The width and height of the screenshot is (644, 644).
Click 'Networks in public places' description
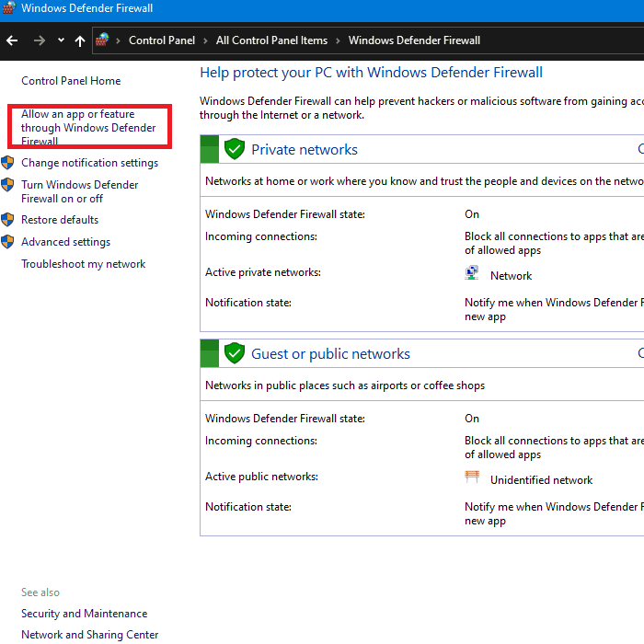(345, 385)
